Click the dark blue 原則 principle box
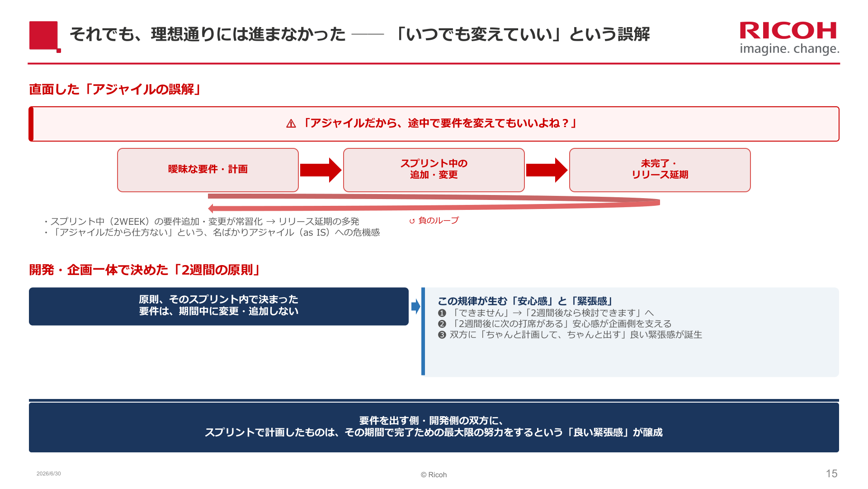Screen dimensions: 868x489 (219, 306)
